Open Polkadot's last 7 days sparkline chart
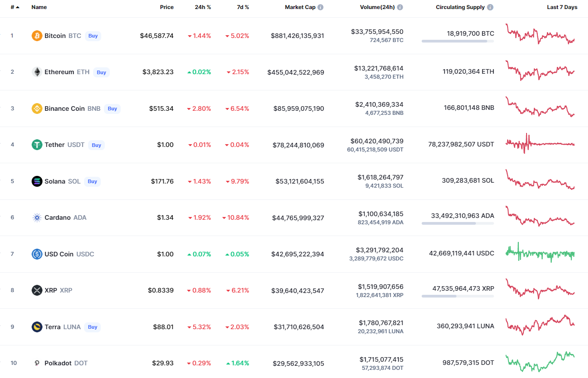Screen dimensions: 588x378 click(x=540, y=362)
